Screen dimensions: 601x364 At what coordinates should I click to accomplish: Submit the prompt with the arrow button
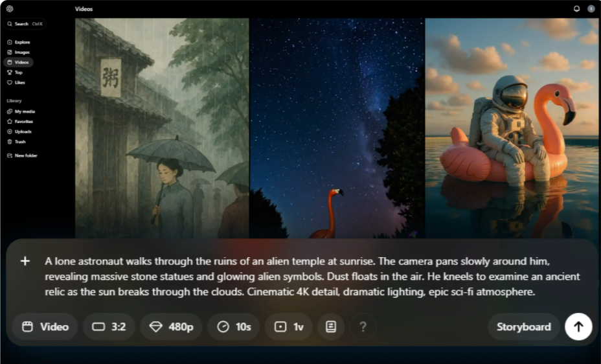(578, 326)
